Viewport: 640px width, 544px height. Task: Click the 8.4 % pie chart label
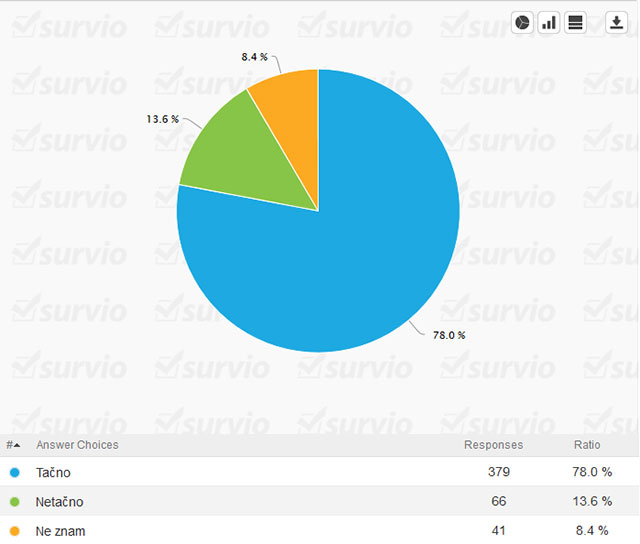[255, 57]
